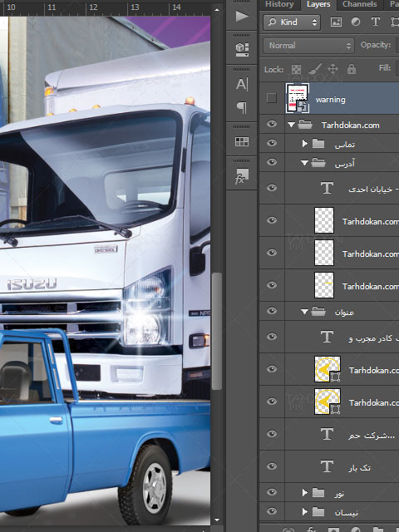Show the hidden warning layer
Image resolution: width=399 pixels, height=532 pixels.
coord(272,98)
